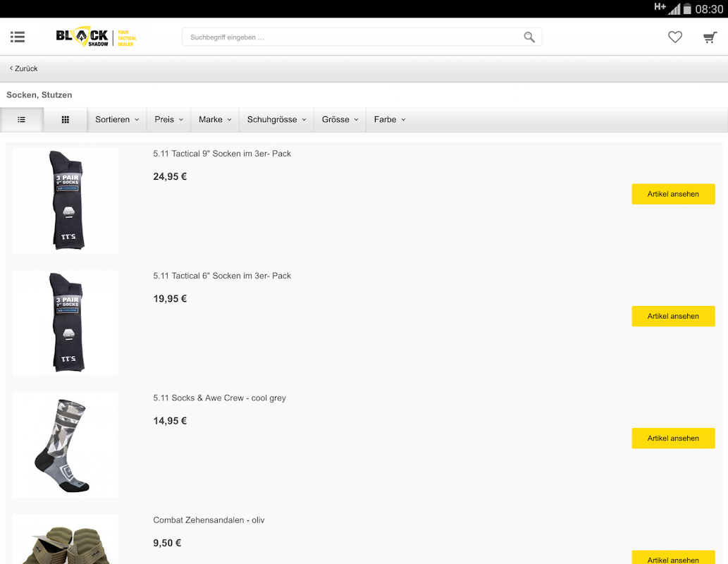Tap the battery status icon

click(x=687, y=9)
